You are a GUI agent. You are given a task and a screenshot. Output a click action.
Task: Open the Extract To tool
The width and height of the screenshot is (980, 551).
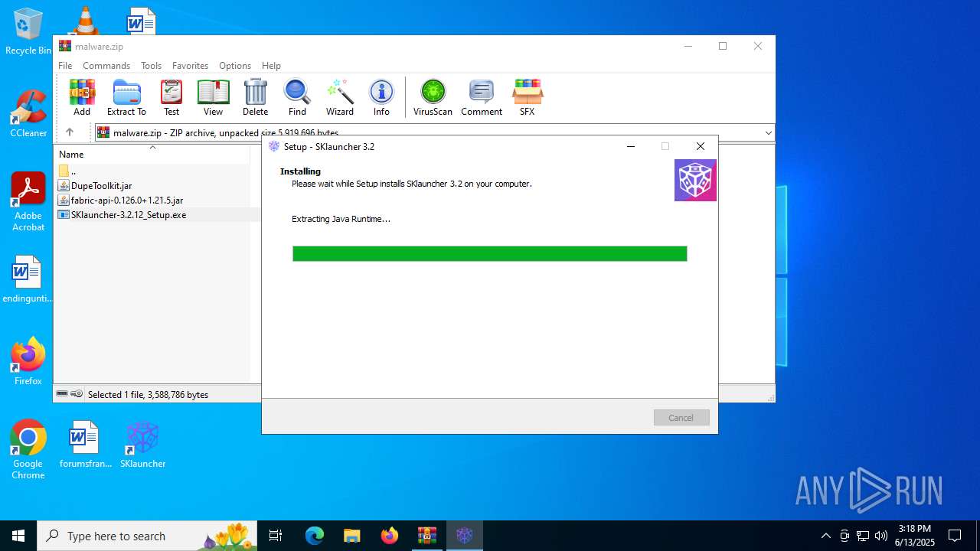[126, 97]
